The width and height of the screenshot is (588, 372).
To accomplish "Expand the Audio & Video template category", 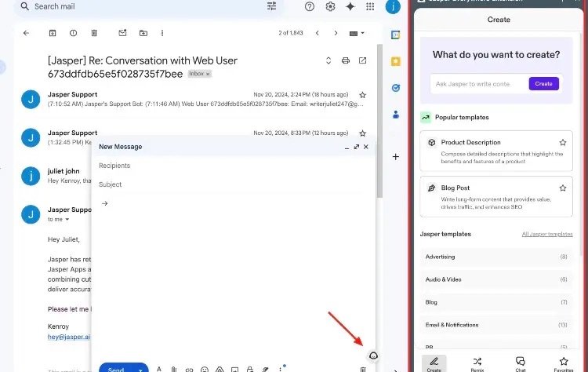I will point(496,279).
